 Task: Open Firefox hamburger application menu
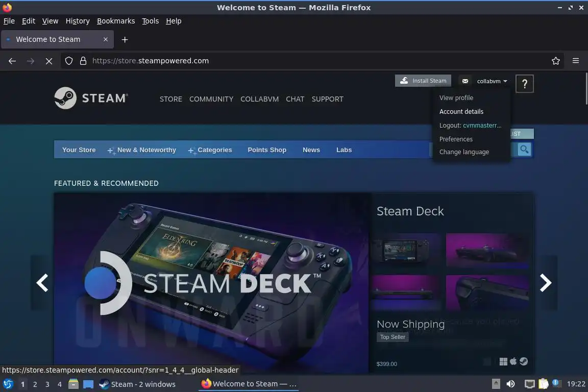pyautogui.click(x=576, y=61)
